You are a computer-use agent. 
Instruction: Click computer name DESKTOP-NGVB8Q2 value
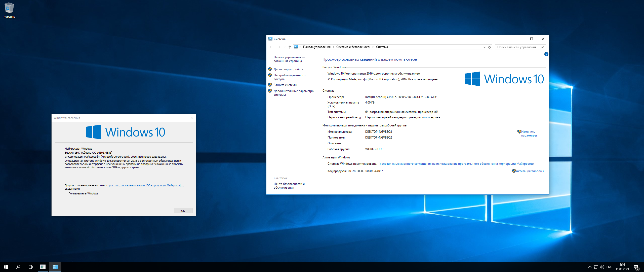[x=378, y=132]
